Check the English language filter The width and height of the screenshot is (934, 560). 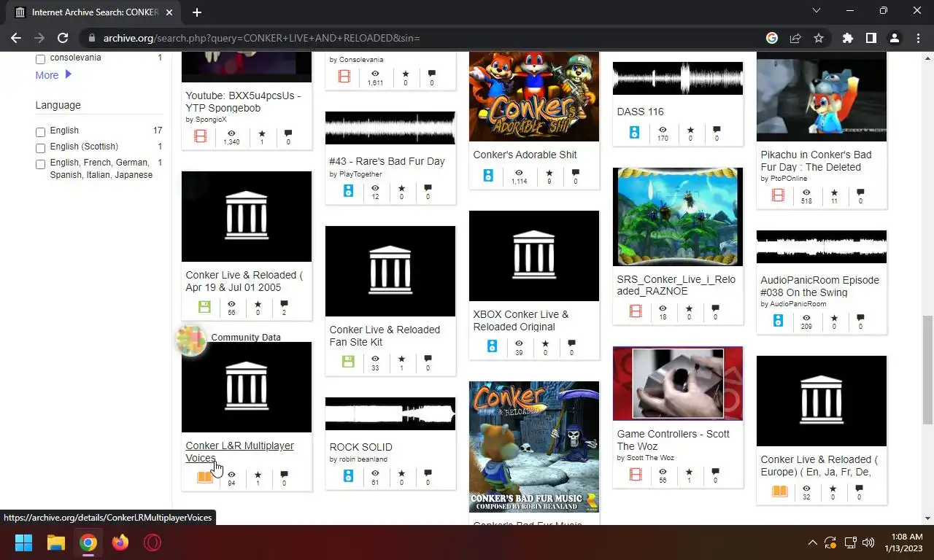pos(40,132)
